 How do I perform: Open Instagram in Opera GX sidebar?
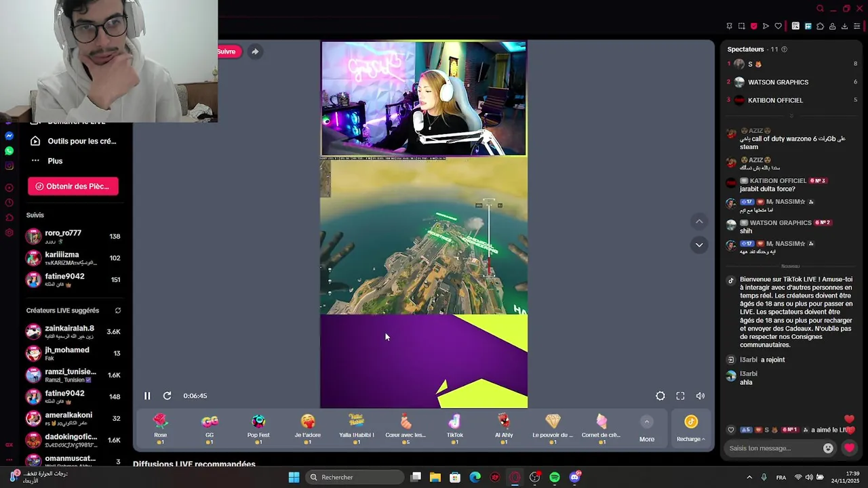tap(9, 165)
